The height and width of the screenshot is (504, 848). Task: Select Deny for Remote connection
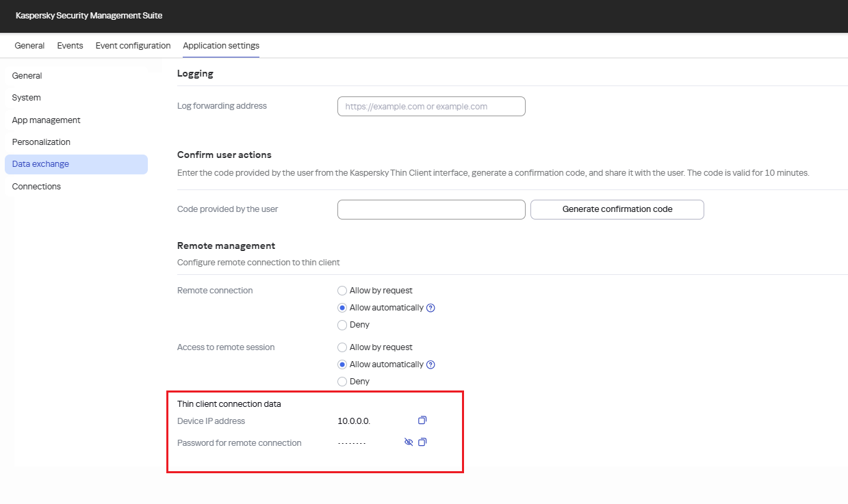(x=342, y=325)
